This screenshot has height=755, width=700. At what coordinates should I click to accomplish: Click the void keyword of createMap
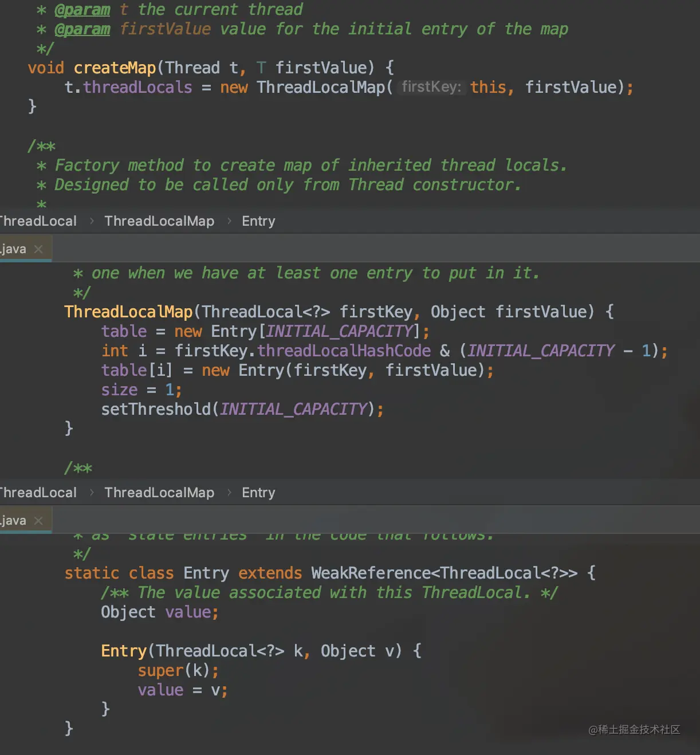(46, 68)
